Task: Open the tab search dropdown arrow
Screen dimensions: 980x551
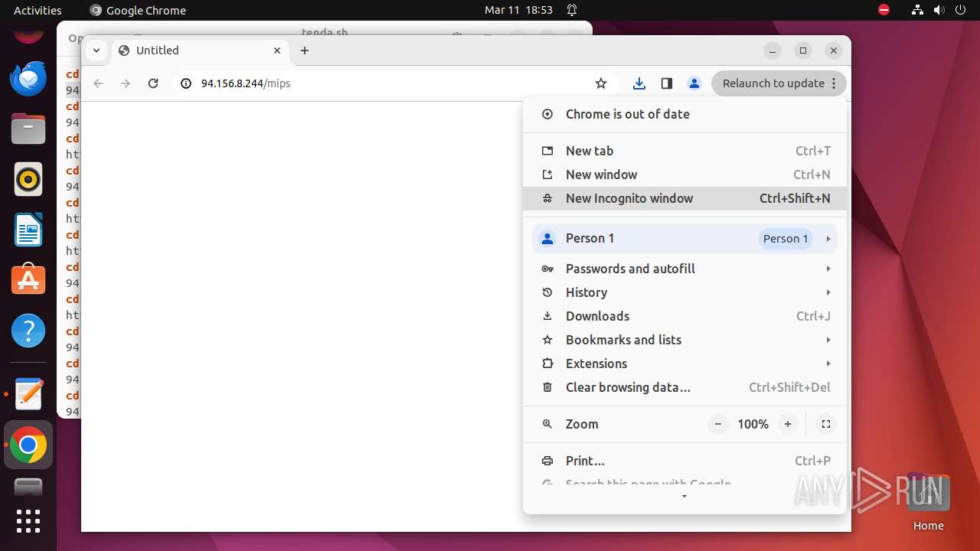Action: [96, 51]
